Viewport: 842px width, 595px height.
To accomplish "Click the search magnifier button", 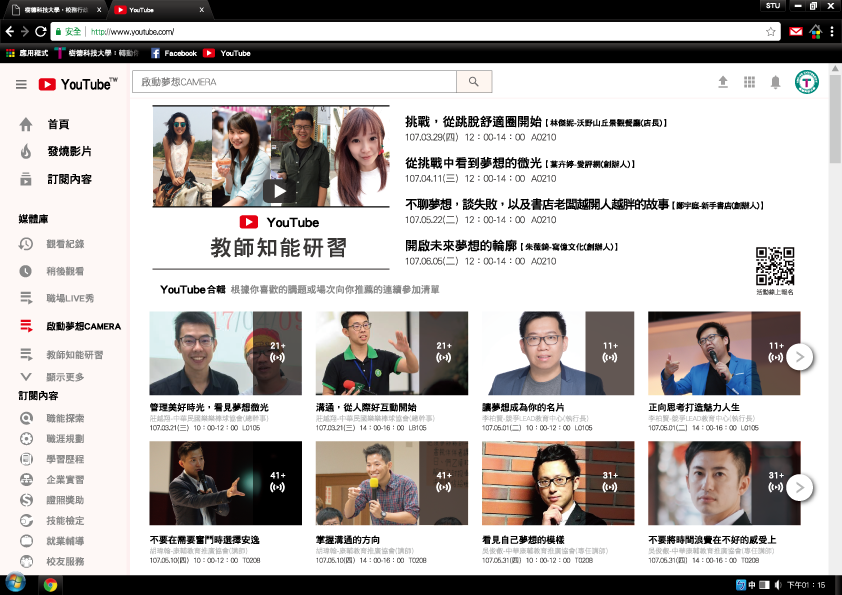I will [x=474, y=82].
